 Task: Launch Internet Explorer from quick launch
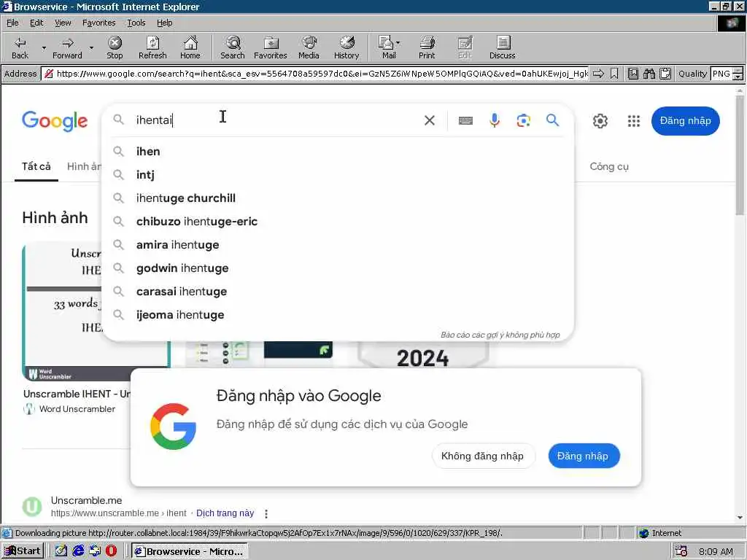(78, 551)
